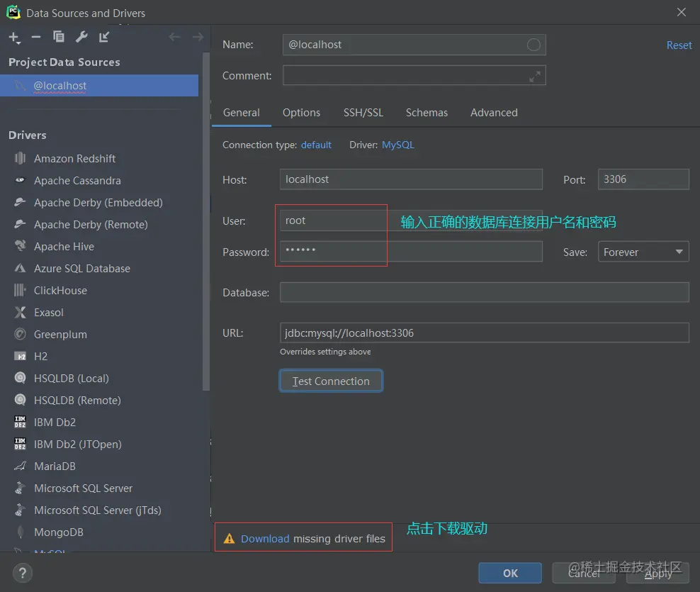Open the help question mark button
Screen dimensions: 700x592
point(23,573)
